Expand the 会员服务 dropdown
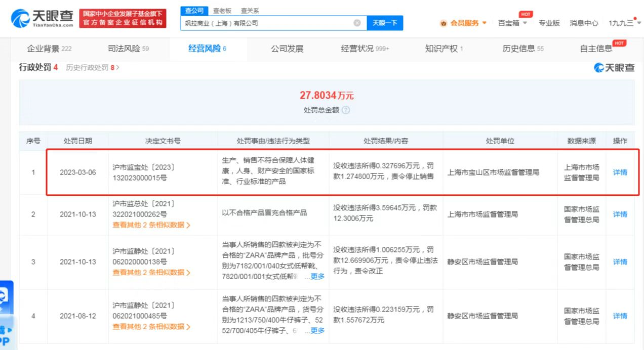 coord(484,23)
